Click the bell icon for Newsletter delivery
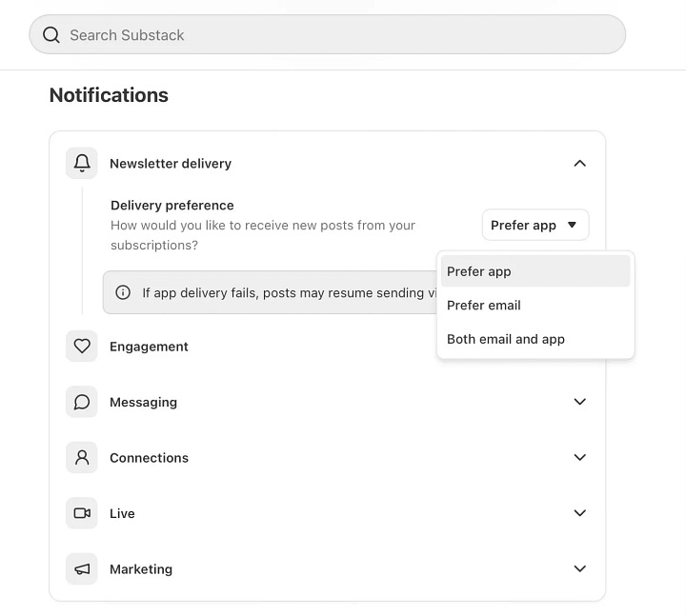The width and height of the screenshot is (686, 616). click(x=82, y=163)
